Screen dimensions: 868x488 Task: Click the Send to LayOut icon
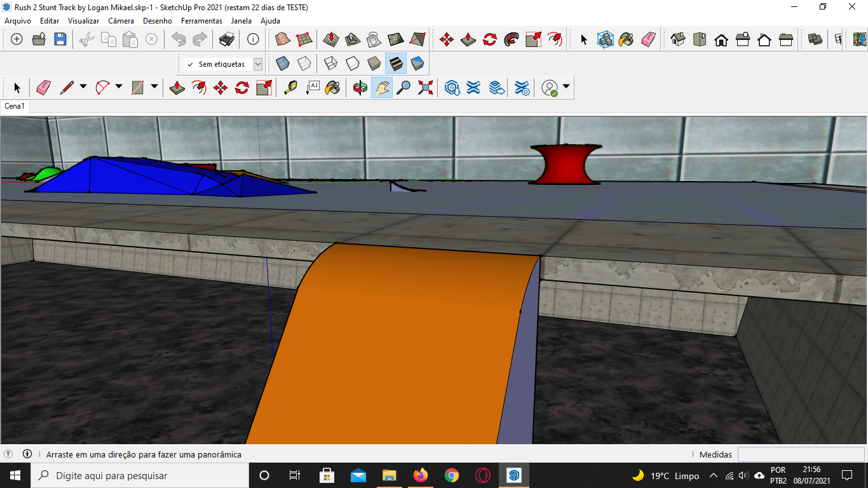click(497, 88)
